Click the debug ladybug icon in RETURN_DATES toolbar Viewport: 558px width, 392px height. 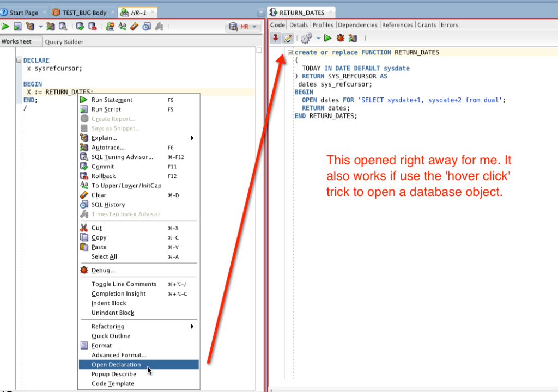[x=341, y=38]
